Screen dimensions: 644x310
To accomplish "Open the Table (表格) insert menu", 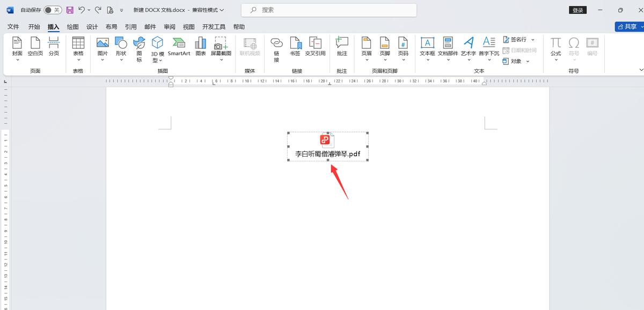I will pos(78,48).
